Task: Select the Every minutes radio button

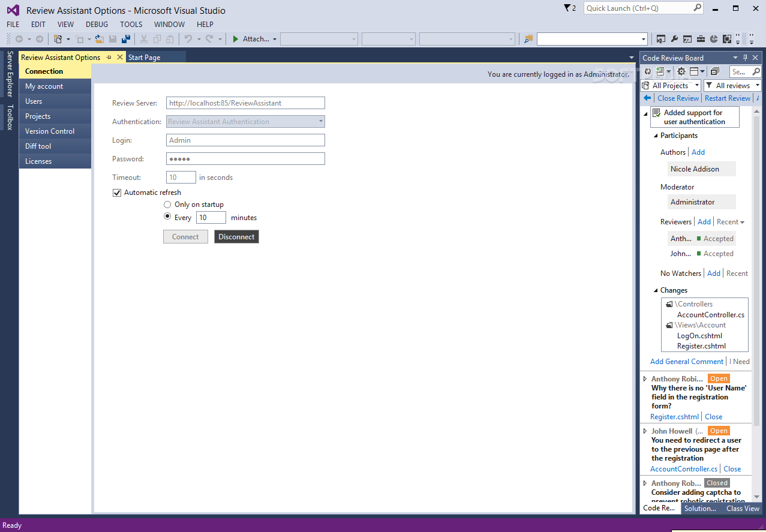Action: click(x=167, y=217)
